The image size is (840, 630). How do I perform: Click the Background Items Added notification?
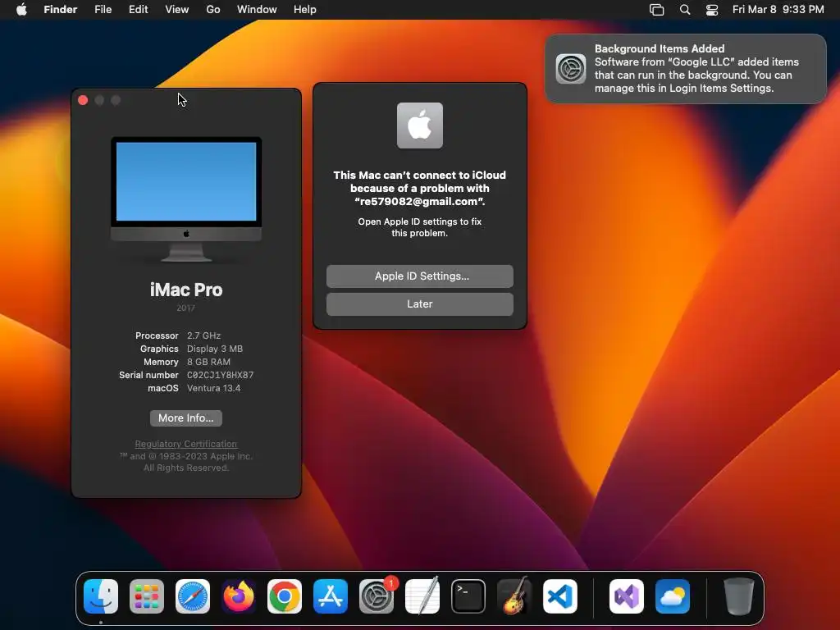point(686,69)
